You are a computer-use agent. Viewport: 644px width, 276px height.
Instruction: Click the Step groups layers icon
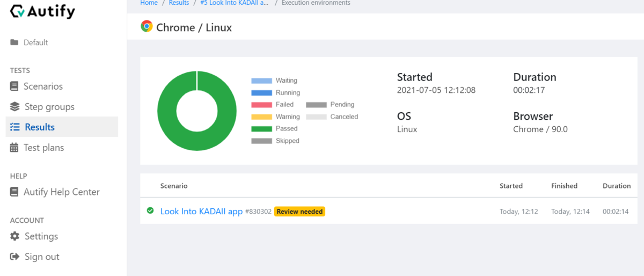tap(15, 107)
